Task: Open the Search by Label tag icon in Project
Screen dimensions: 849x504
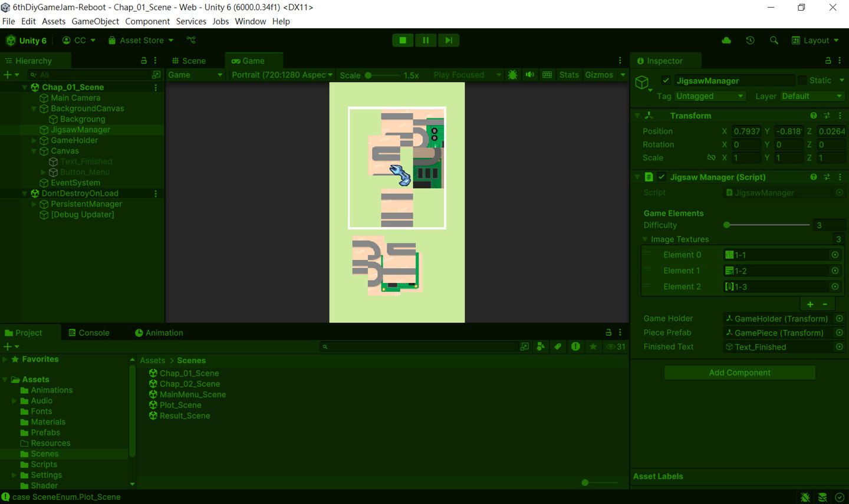Action: pos(558,347)
